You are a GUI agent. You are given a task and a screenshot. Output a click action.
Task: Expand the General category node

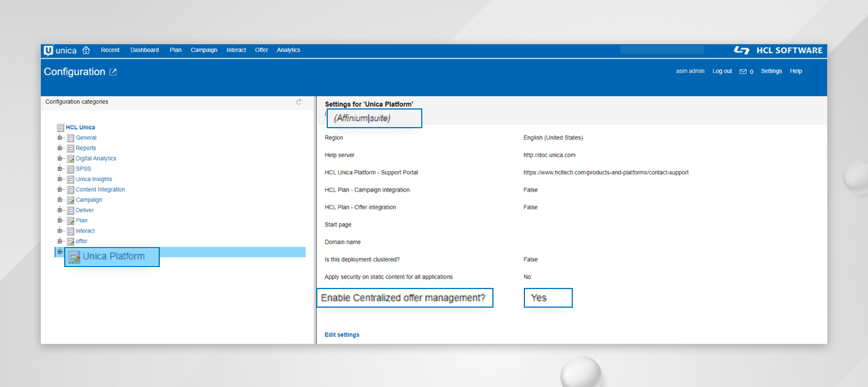60,138
